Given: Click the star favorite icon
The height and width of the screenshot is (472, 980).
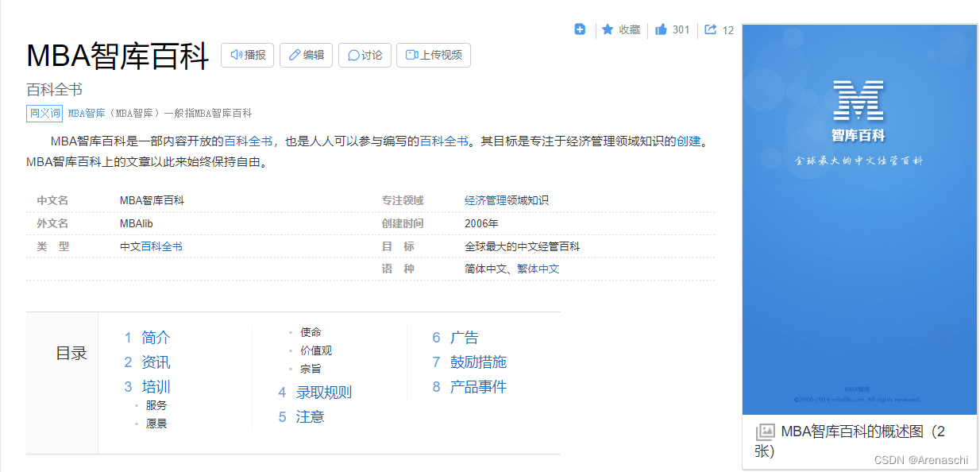Looking at the screenshot, I should coord(608,29).
